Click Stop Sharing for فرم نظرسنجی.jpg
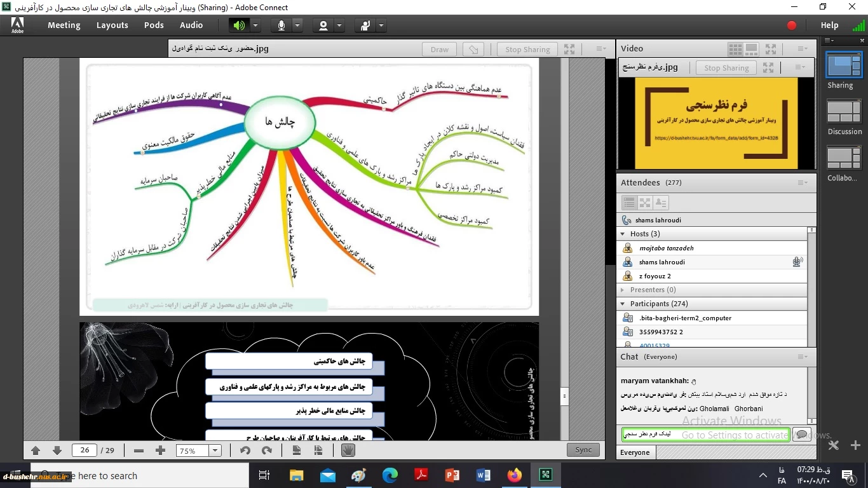The image size is (868, 488). point(726,67)
